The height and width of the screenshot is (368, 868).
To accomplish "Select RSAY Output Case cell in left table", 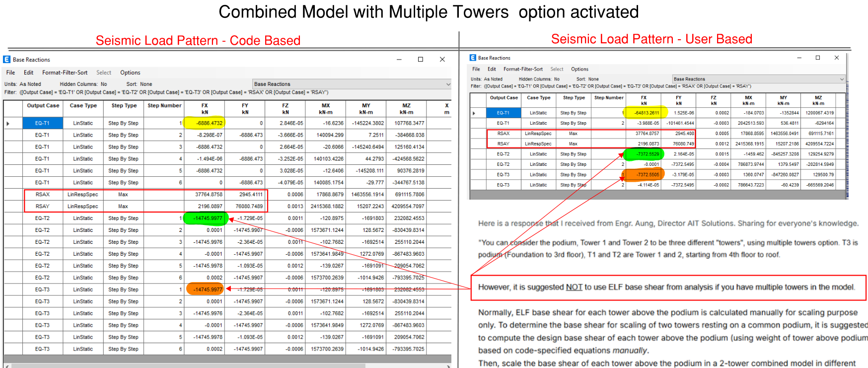I will (x=43, y=206).
